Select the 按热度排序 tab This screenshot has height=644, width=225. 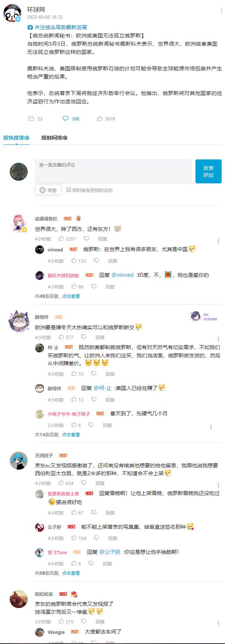[x=16, y=138]
